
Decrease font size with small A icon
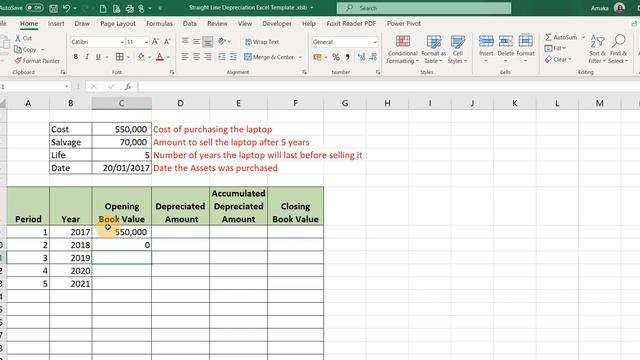[x=167, y=42]
